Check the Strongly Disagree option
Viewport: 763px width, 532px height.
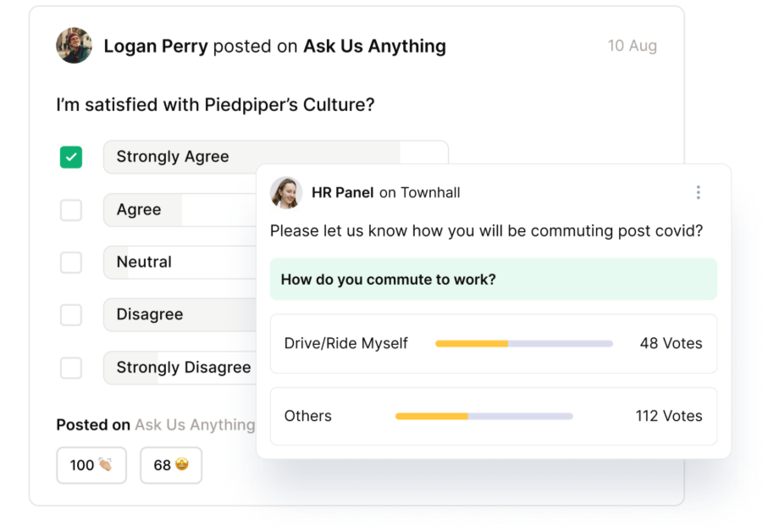click(71, 368)
